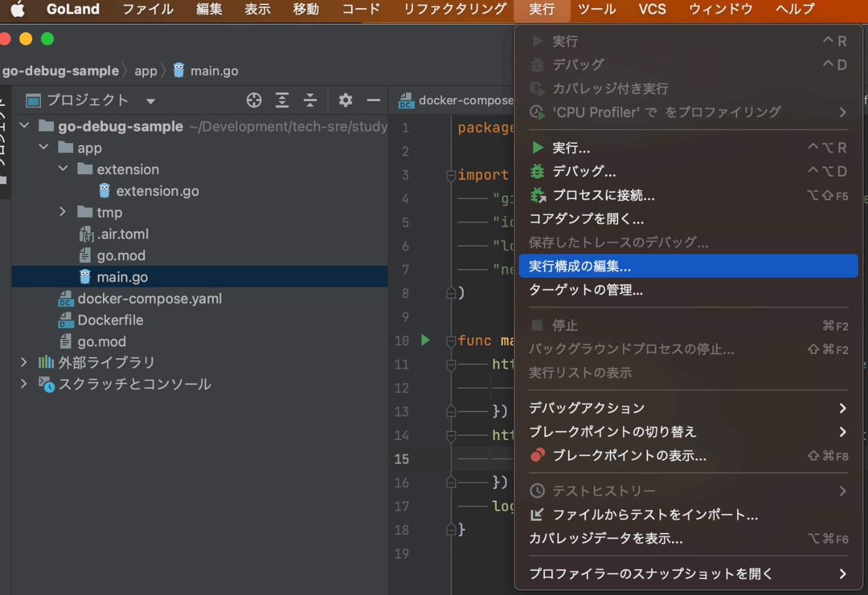Open the 表示 menu
Viewport: 868px width, 595px height.
click(x=257, y=9)
